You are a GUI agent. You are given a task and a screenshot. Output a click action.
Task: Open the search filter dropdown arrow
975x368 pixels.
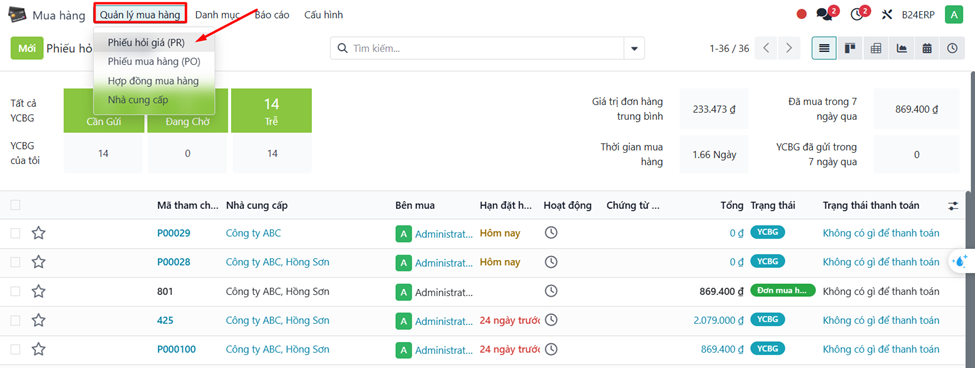click(634, 48)
